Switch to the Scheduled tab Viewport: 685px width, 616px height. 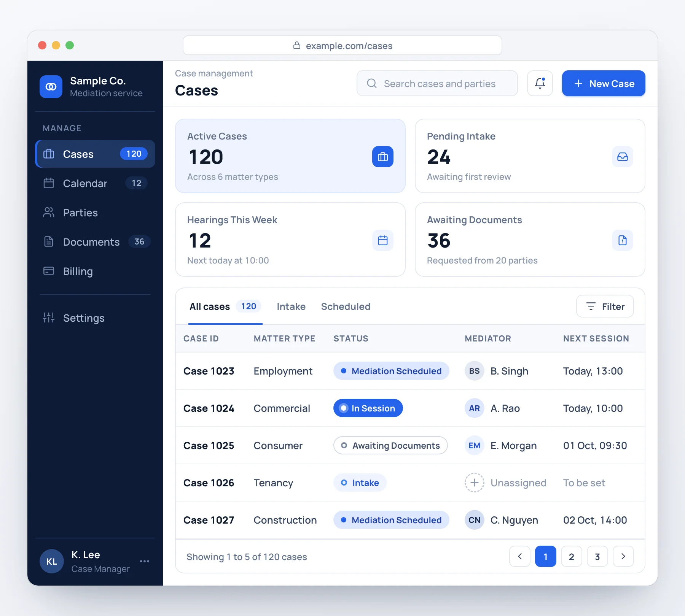tap(346, 306)
